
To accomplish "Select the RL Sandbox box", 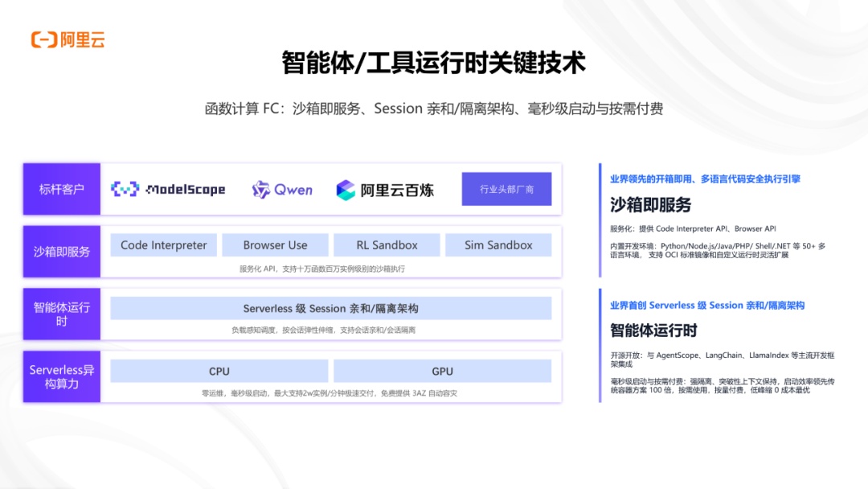I will (x=387, y=244).
